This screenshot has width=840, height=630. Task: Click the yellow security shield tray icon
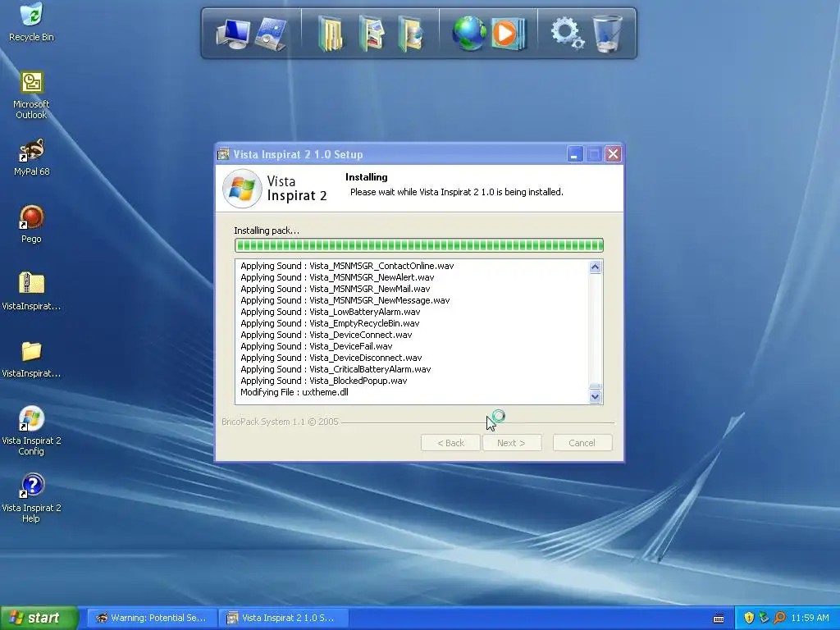point(749,618)
